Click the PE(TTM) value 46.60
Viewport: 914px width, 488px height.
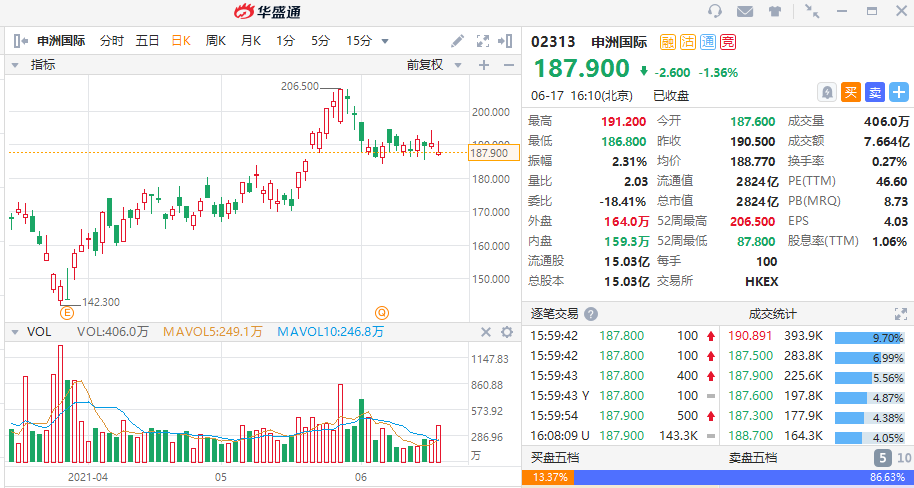(891, 182)
